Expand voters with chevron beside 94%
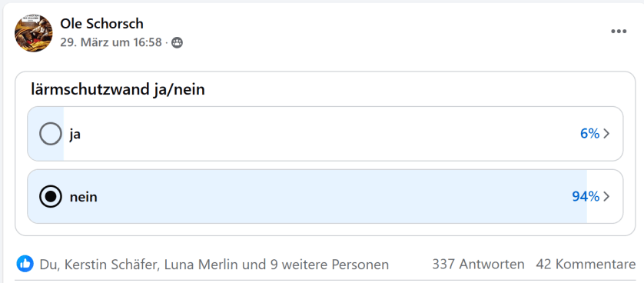This screenshot has height=283, width=644. [x=606, y=197]
